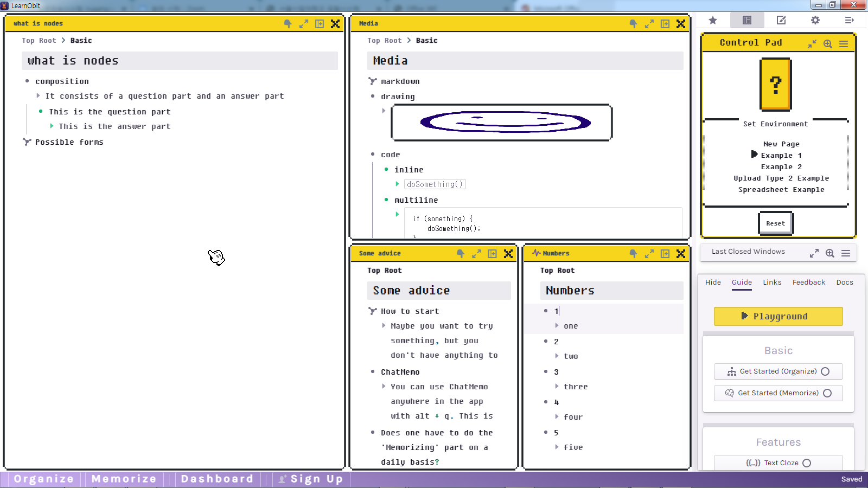
Task: Expand the 'You can use ChatMemo' answer
Action: point(384,387)
